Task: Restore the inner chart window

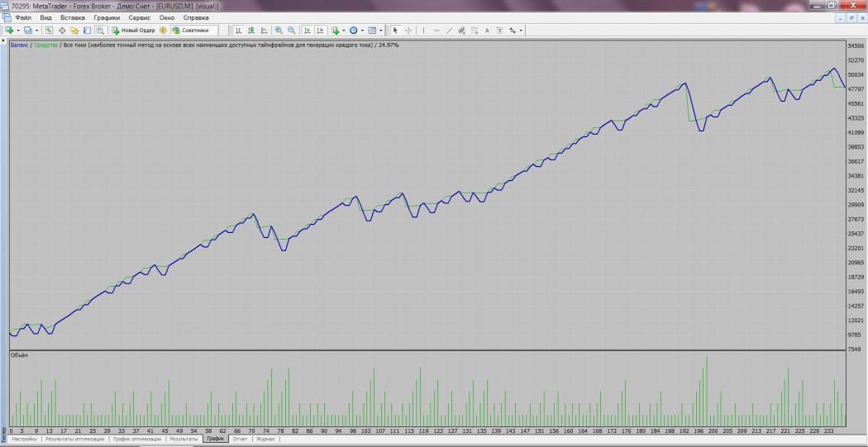Action: coord(851,18)
